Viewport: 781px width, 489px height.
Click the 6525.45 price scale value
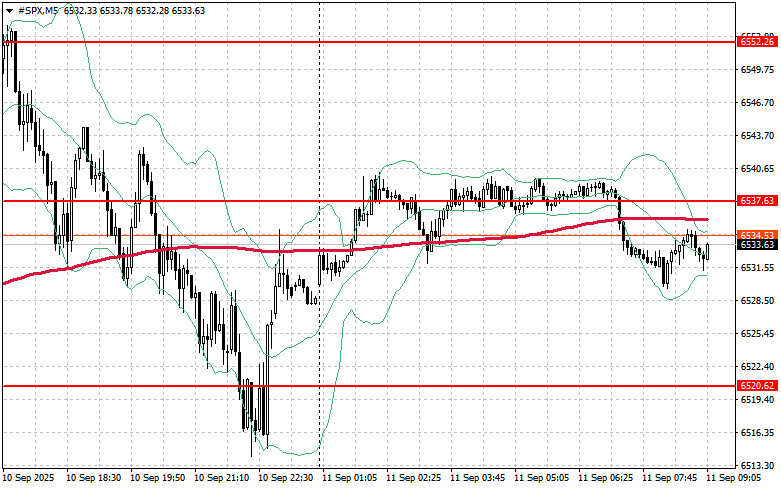[757, 334]
